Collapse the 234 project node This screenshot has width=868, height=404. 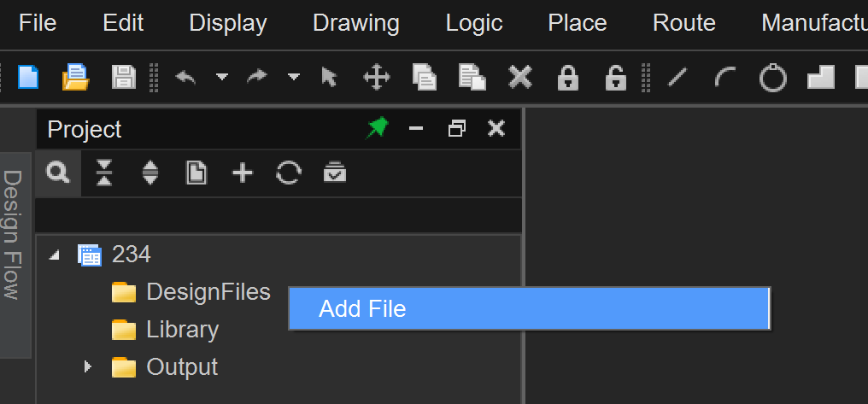pos(55,255)
